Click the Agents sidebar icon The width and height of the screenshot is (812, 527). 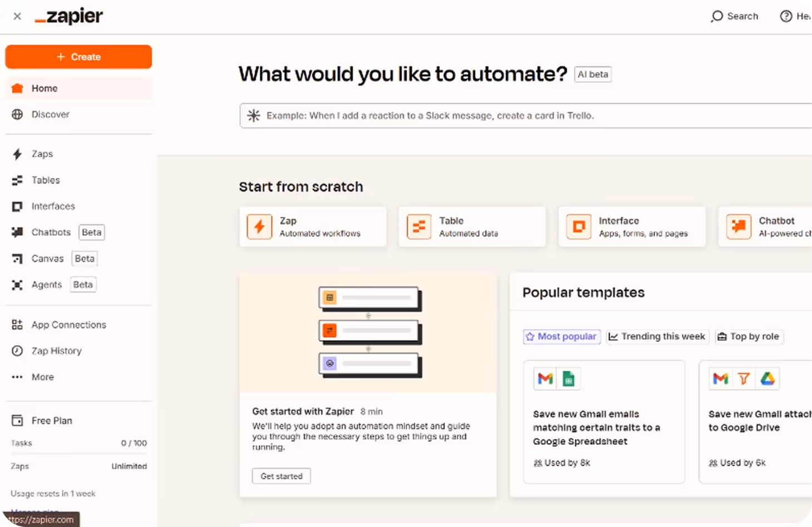coord(17,285)
